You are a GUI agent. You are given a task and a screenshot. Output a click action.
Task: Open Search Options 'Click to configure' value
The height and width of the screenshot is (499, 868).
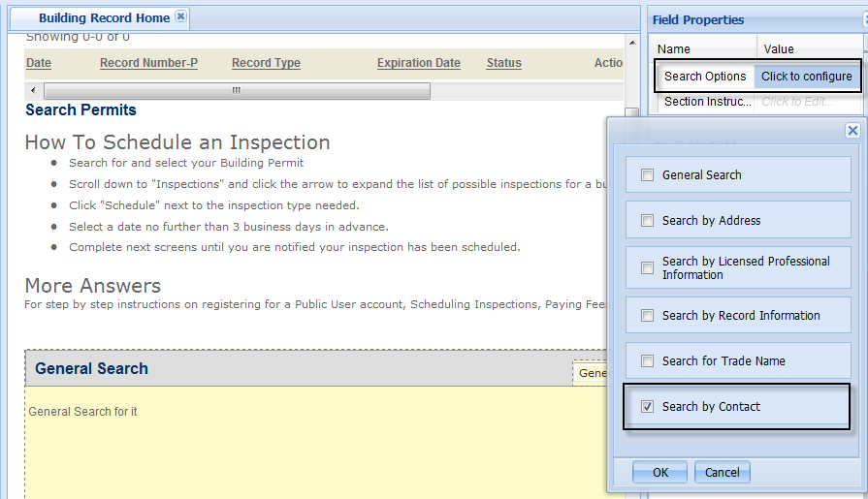(x=806, y=77)
